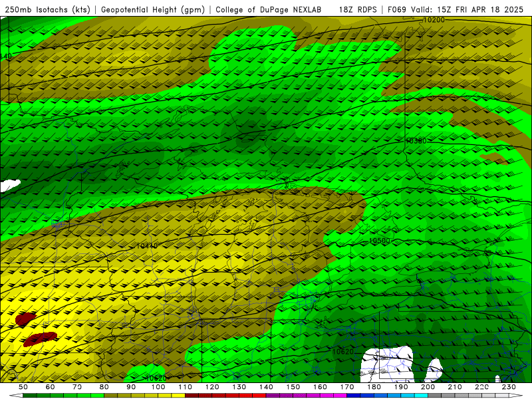
Task: Select the maroon swatch just after 110
Action: click(192, 396)
